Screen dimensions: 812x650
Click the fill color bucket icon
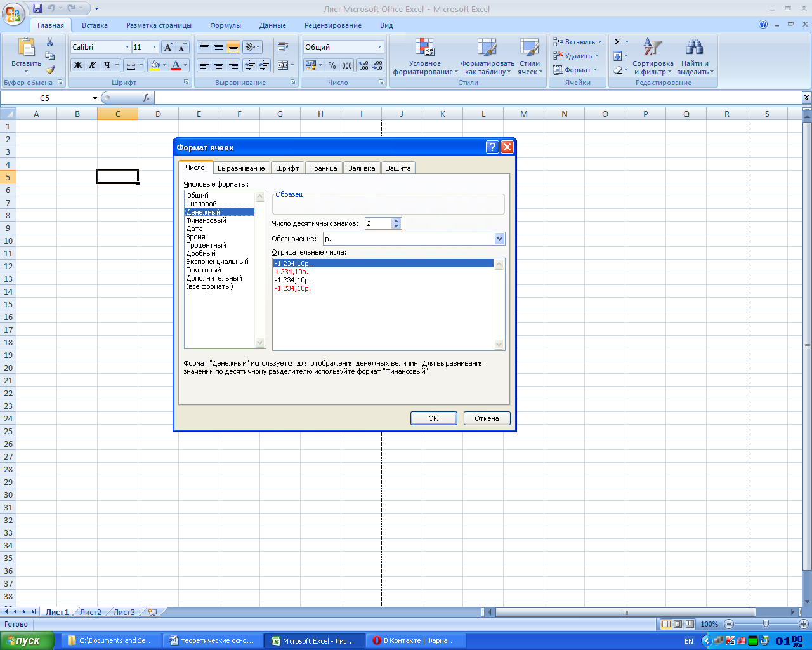[x=155, y=65]
